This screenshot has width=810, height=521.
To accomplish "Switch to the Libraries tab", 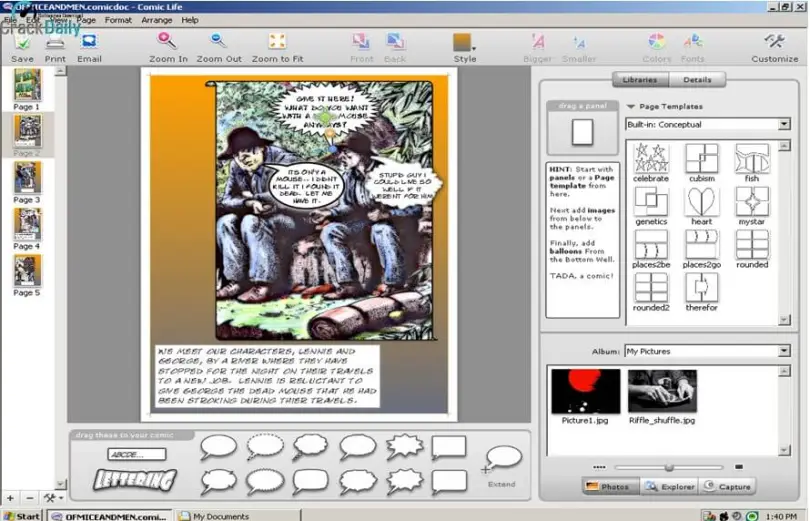I will pos(640,80).
